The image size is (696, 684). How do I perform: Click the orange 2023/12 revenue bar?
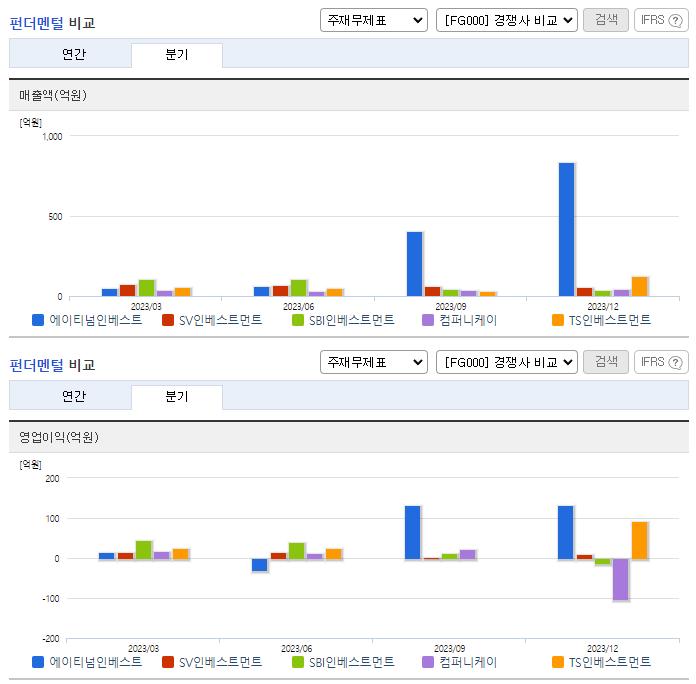coord(640,286)
